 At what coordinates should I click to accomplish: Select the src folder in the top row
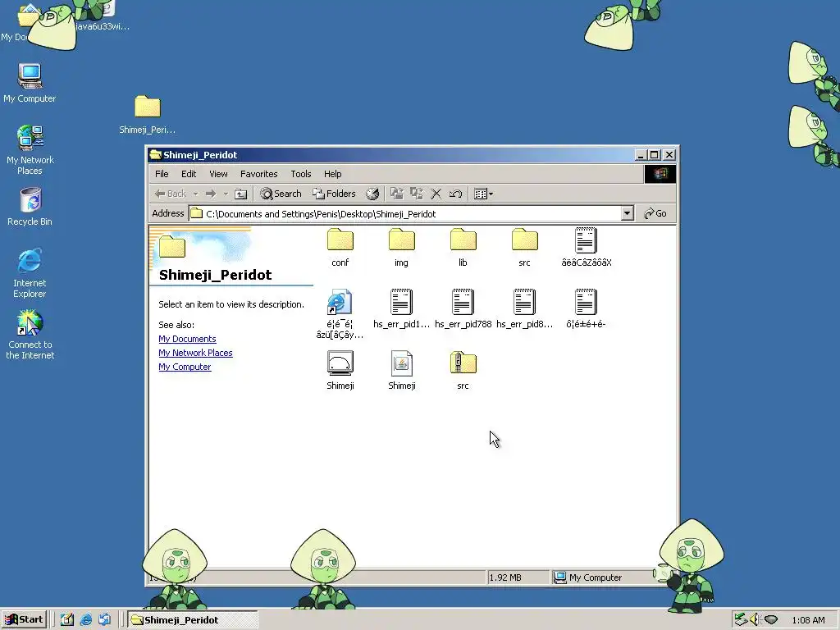coord(524,248)
